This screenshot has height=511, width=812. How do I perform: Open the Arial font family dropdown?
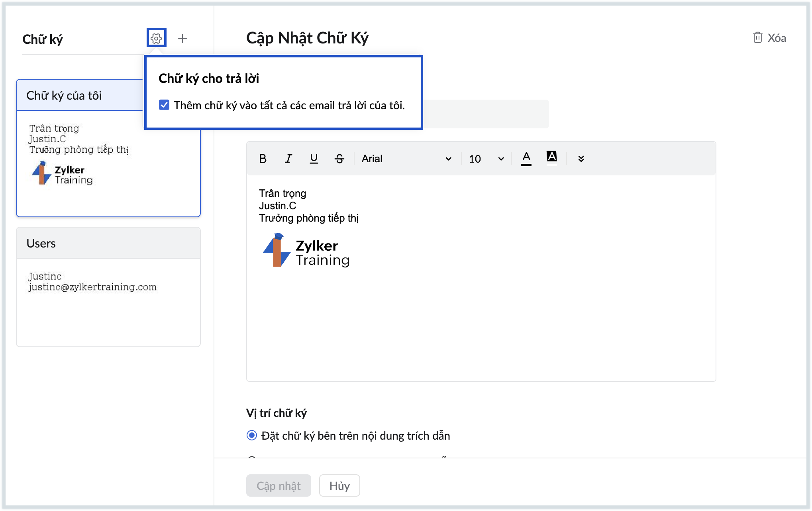coord(406,159)
